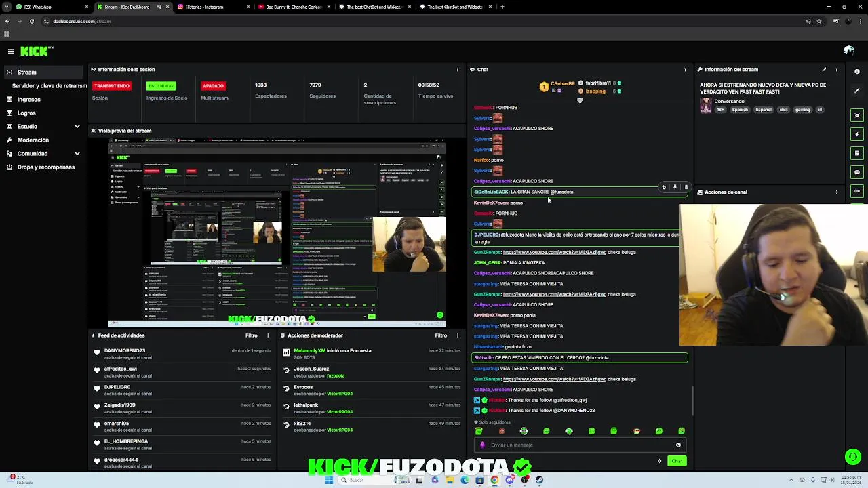Image resolution: width=868 pixels, height=488 pixels.
Task: Click the Windows Start button
Action: 329,480
